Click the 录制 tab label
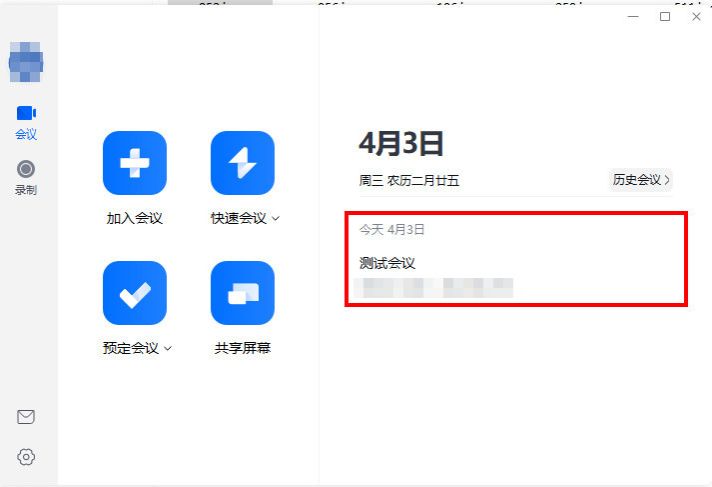Image resolution: width=712 pixels, height=487 pixels. click(x=26, y=190)
